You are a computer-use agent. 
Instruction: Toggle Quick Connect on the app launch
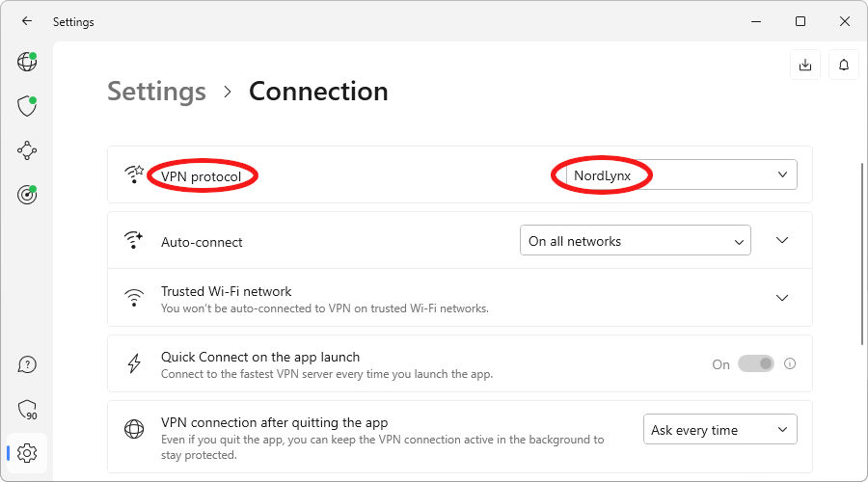tap(755, 363)
